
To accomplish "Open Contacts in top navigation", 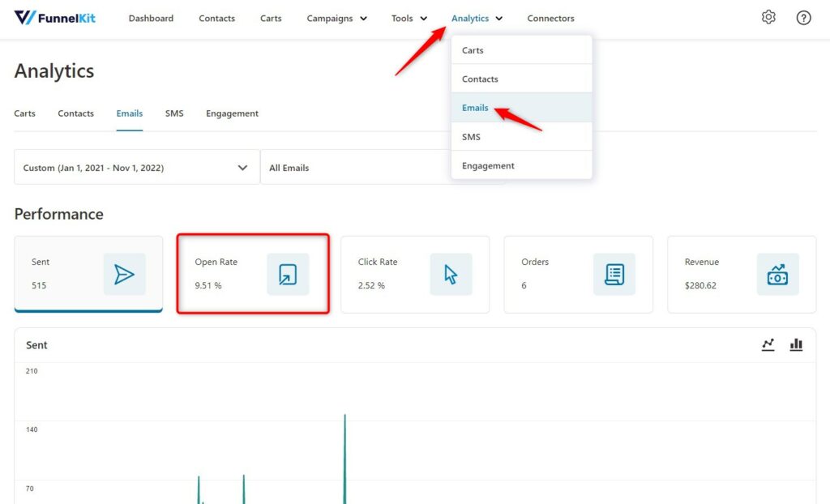I will point(217,18).
